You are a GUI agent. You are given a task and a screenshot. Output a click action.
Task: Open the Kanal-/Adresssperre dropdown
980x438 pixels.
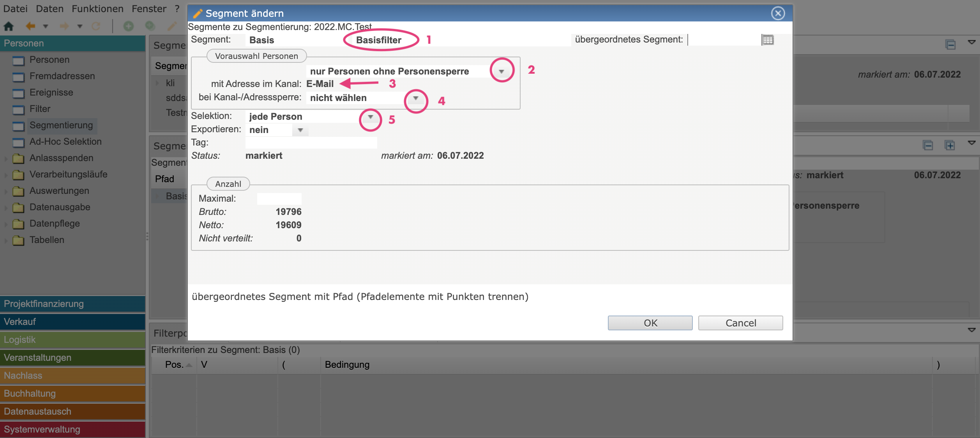(x=415, y=98)
